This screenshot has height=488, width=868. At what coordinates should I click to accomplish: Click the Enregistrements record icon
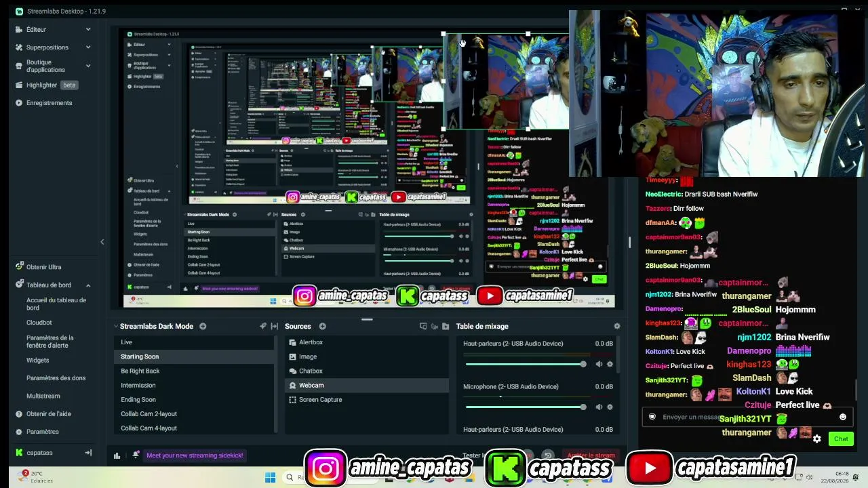19,102
